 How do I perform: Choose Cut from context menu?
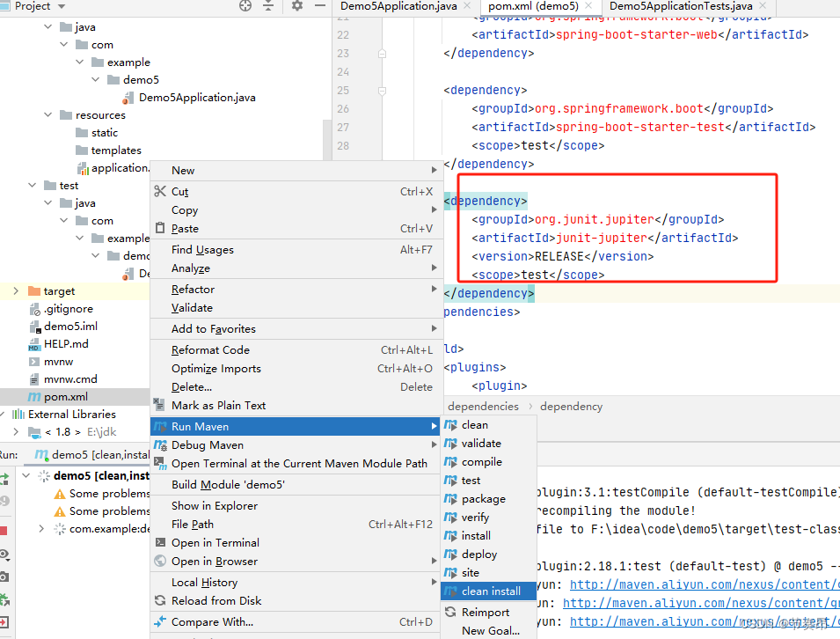295,192
